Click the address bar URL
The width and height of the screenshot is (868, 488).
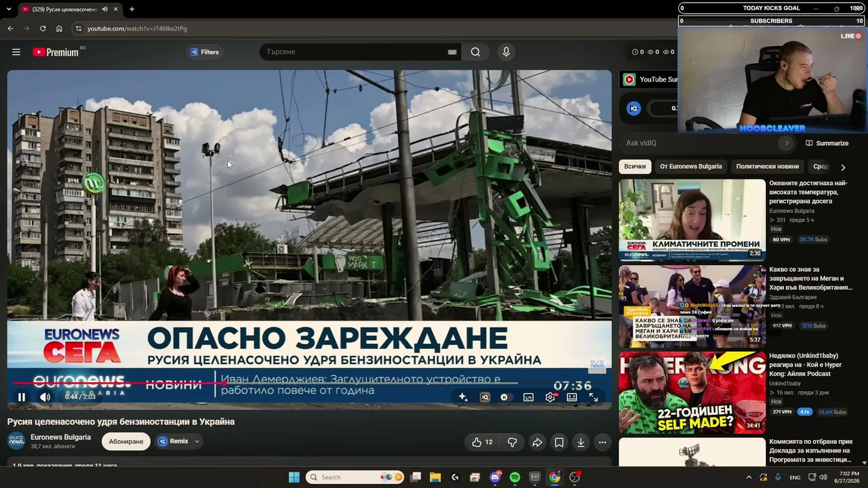137,28
